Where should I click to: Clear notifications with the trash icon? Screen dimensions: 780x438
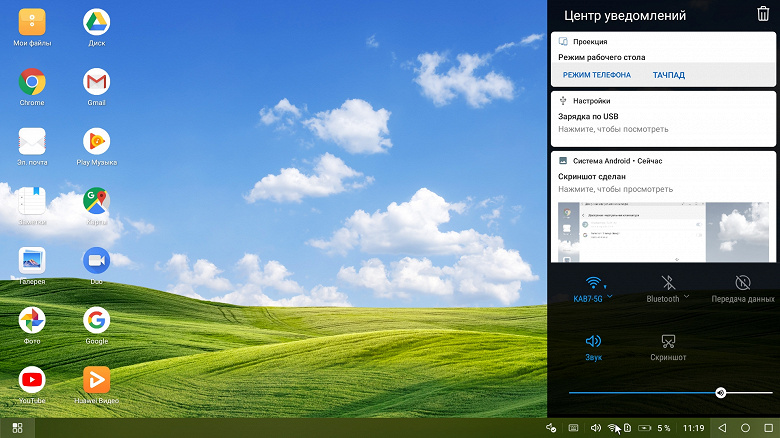(763, 14)
